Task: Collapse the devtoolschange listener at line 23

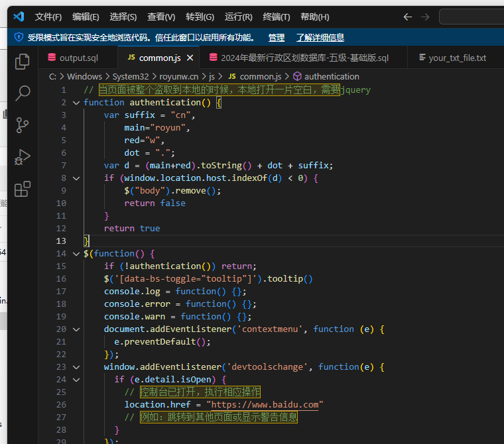Action: (76, 367)
